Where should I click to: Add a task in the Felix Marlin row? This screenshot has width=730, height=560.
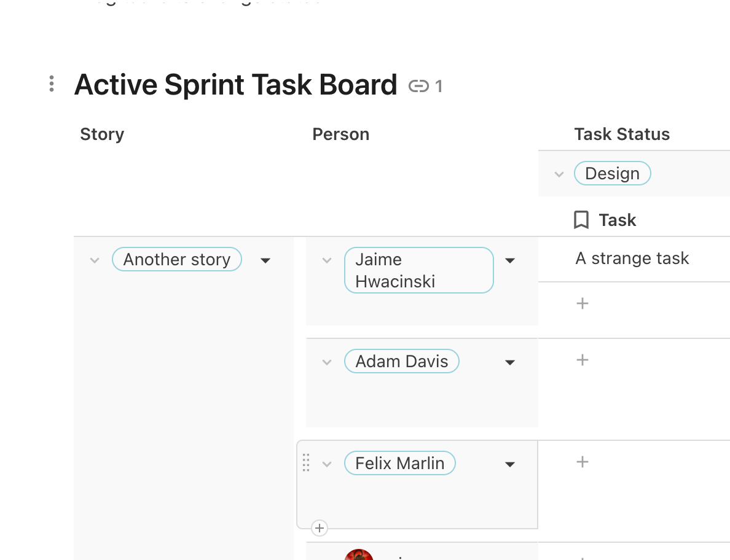pos(583,462)
